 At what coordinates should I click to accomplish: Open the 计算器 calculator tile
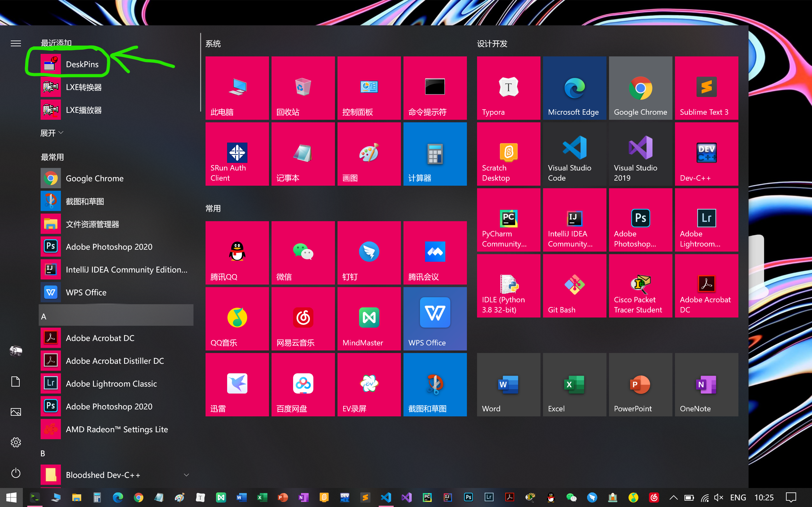click(435, 154)
